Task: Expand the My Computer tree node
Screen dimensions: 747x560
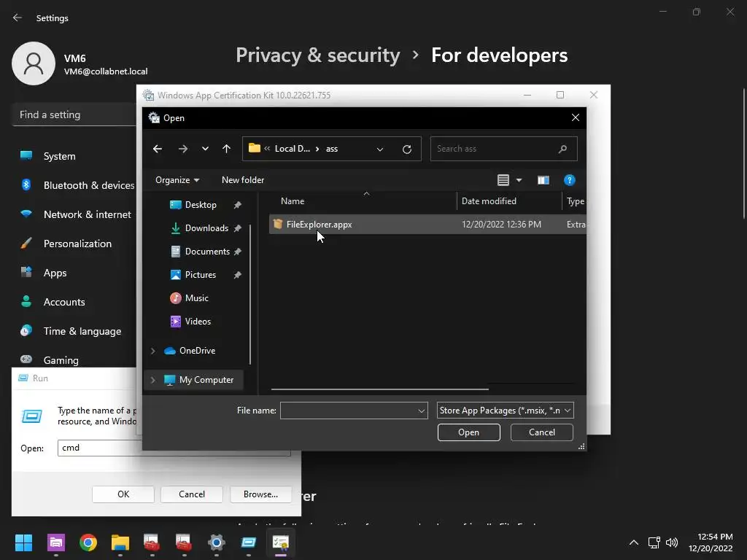Action: [153, 380]
